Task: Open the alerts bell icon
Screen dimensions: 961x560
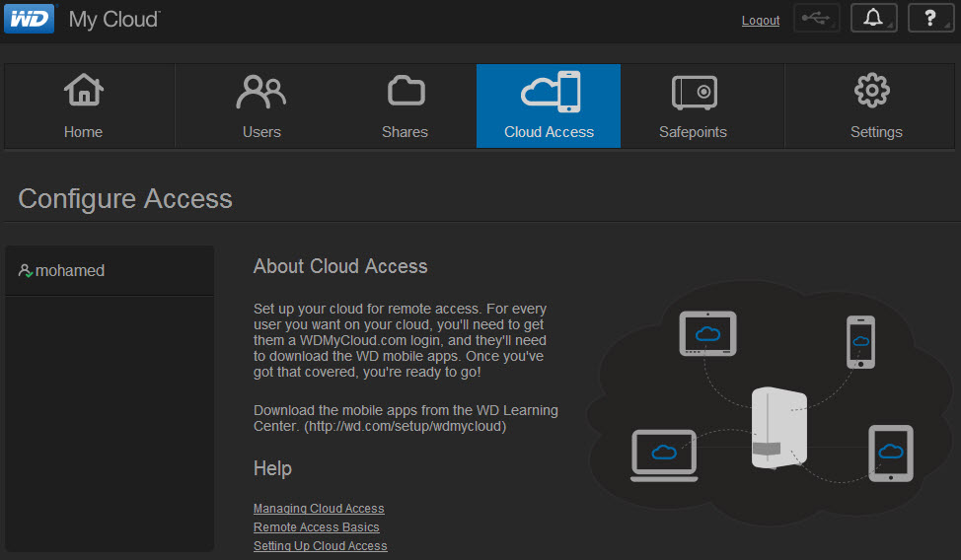Action: (x=873, y=18)
